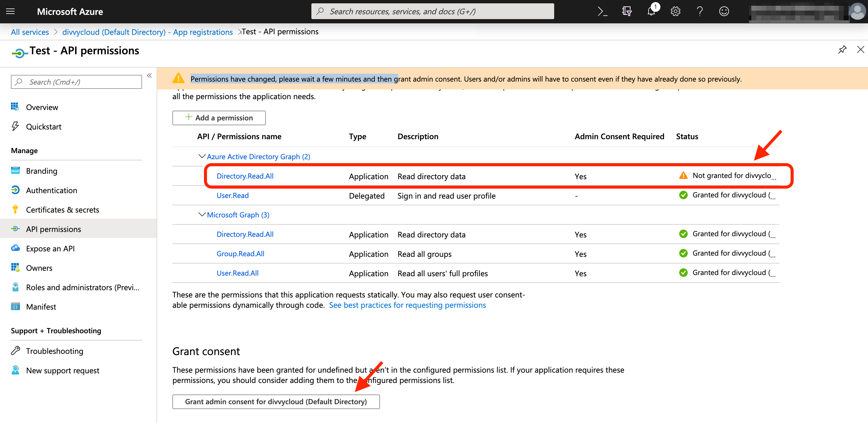Viewport: 868px width, 423px height.
Task: Open the hamburger portal menu
Action: pyautogui.click(x=10, y=12)
